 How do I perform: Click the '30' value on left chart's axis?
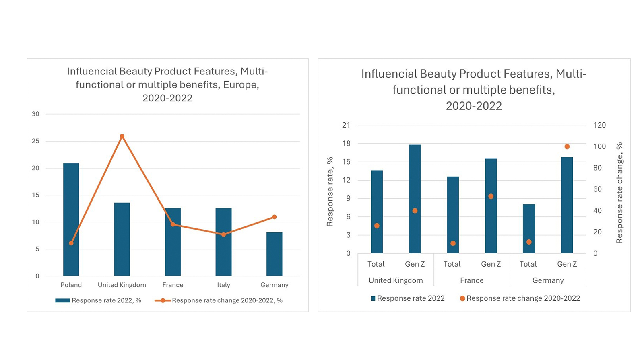pyautogui.click(x=36, y=114)
